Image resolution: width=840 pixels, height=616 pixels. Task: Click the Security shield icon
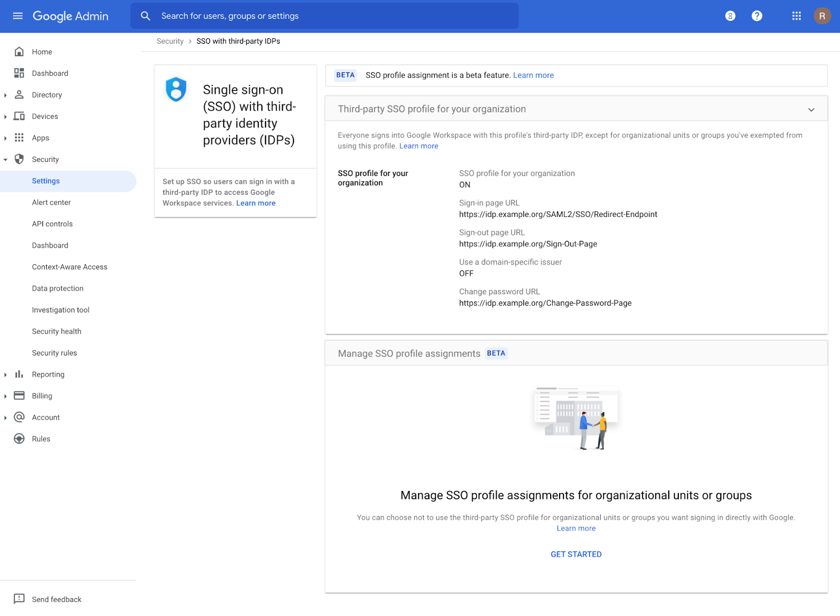[x=19, y=159]
